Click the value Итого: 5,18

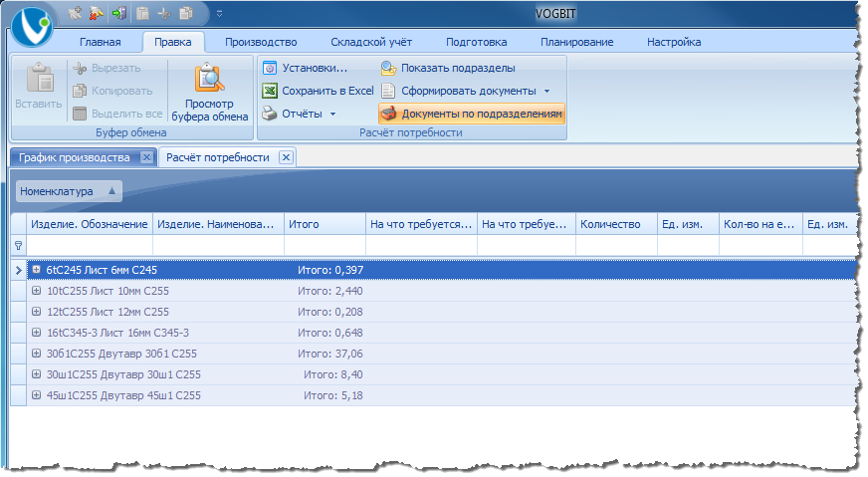pos(333,395)
